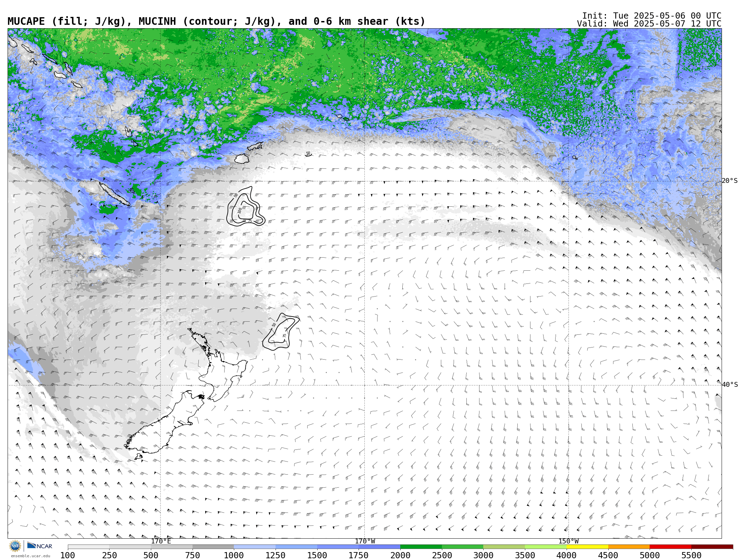Screen dimensions: 744x560
Task: Click the colorbar label 2000
Action: point(400,555)
